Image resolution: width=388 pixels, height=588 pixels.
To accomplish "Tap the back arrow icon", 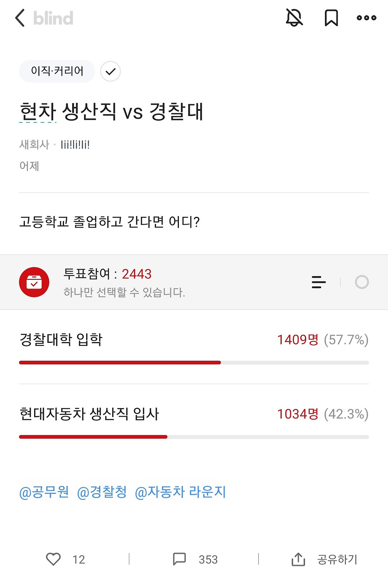I will pos(20,18).
